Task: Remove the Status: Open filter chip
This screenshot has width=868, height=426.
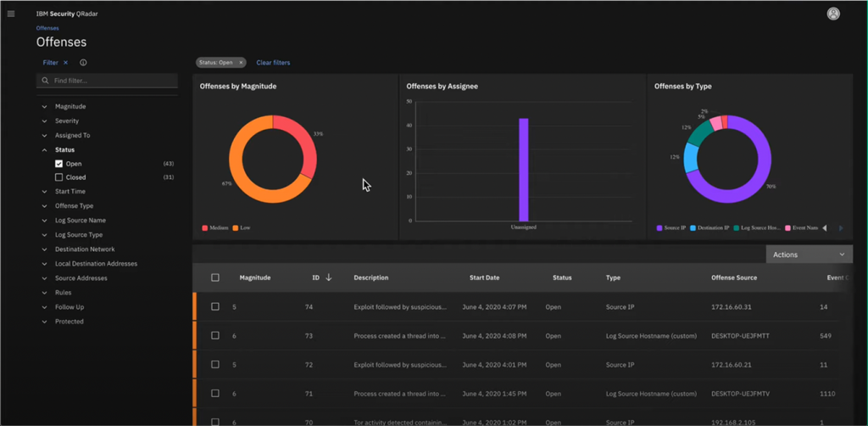Action: (241, 63)
